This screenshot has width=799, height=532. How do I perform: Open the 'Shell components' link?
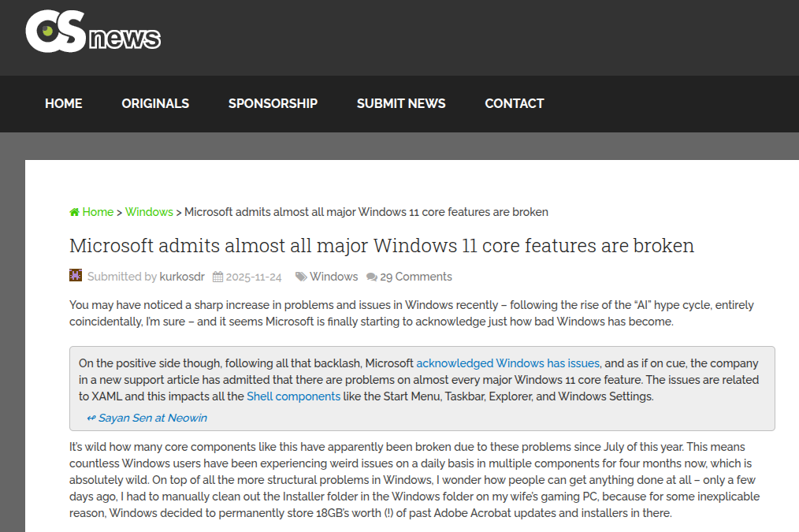293,396
